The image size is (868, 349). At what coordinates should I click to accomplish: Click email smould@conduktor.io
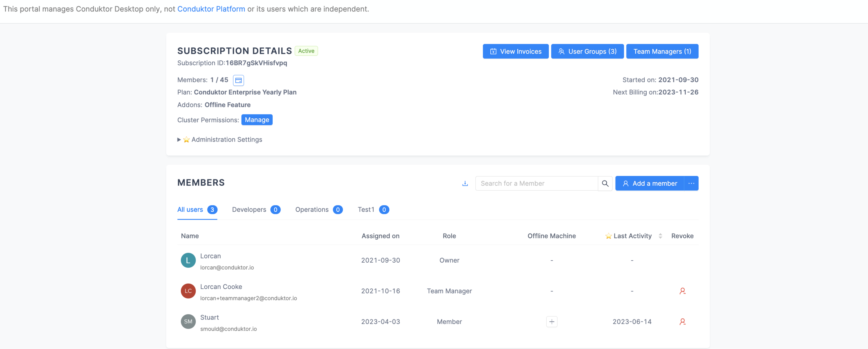(x=228, y=329)
